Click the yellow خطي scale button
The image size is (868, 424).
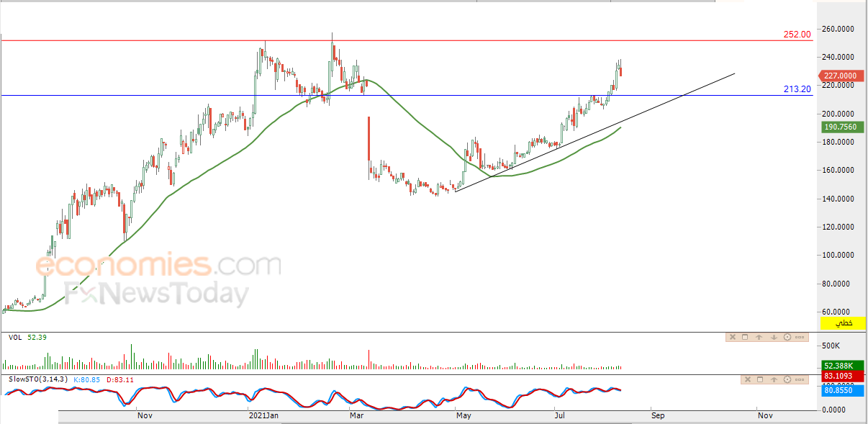point(843,324)
